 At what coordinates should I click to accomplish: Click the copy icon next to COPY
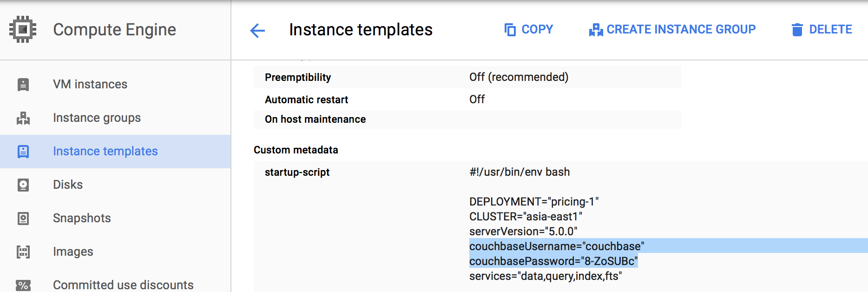click(x=510, y=29)
